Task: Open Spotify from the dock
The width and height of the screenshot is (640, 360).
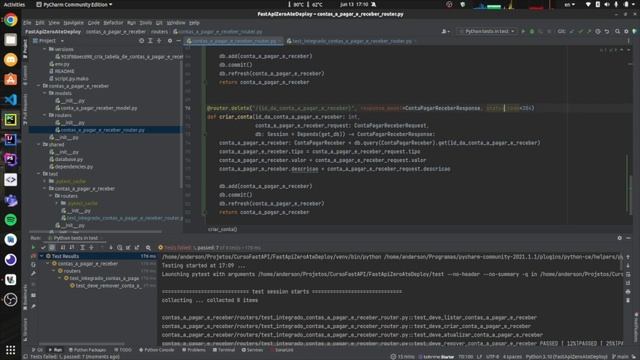Action: tap(11, 220)
